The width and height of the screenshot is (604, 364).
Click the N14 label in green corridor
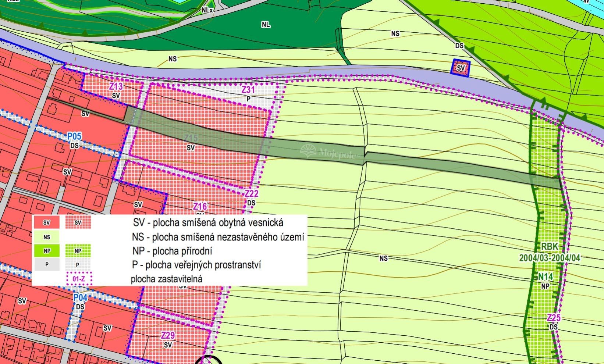[x=546, y=276]
